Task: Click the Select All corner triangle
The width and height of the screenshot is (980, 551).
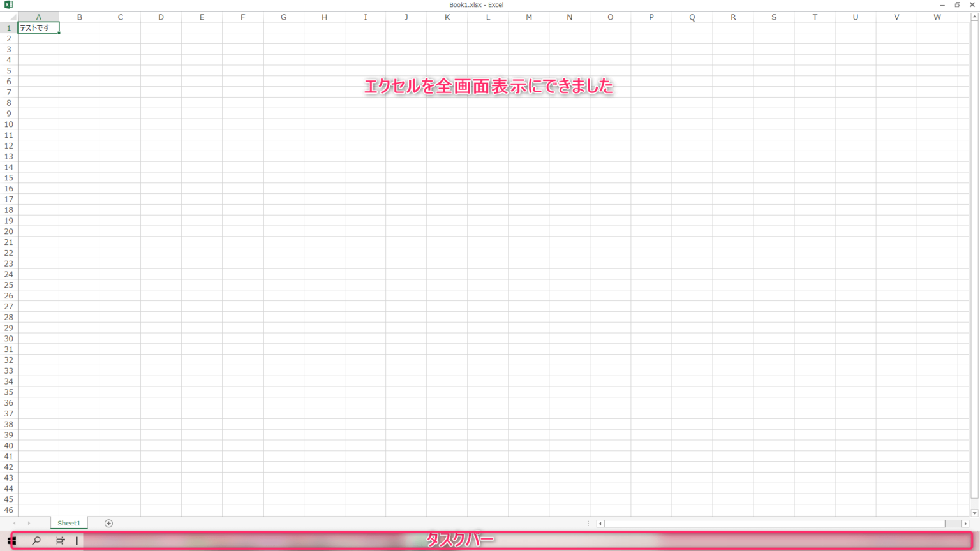Action: 12,17
